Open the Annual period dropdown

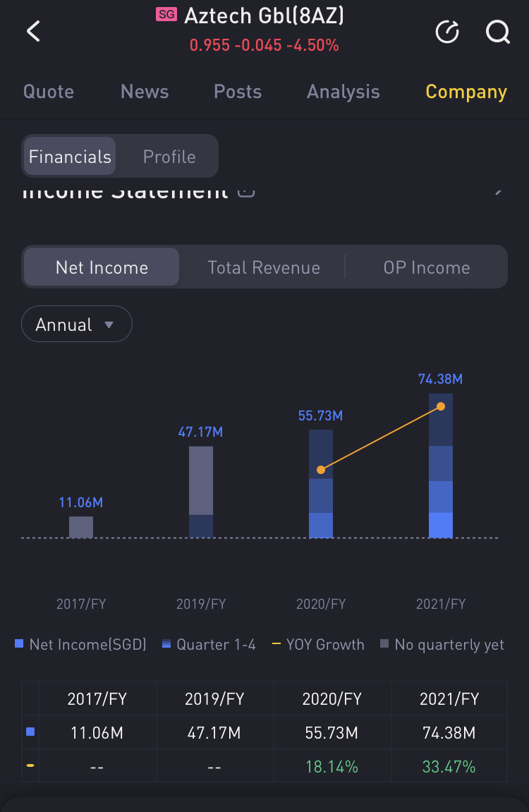click(77, 325)
